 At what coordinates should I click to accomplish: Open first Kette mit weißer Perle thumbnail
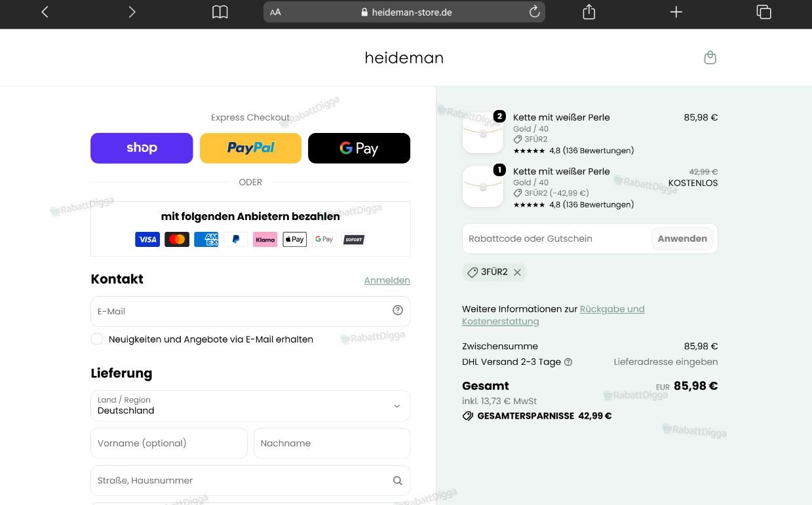pyautogui.click(x=483, y=133)
